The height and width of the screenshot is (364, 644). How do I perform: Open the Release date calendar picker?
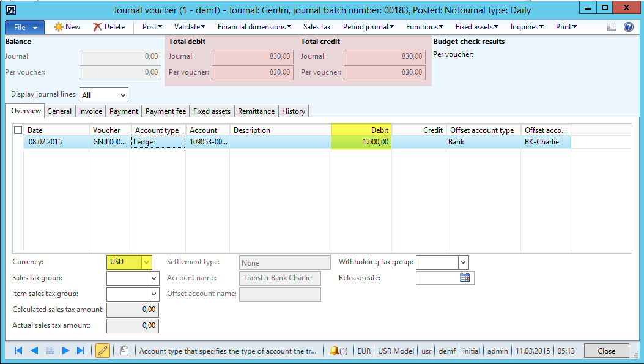(x=465, y=278)
